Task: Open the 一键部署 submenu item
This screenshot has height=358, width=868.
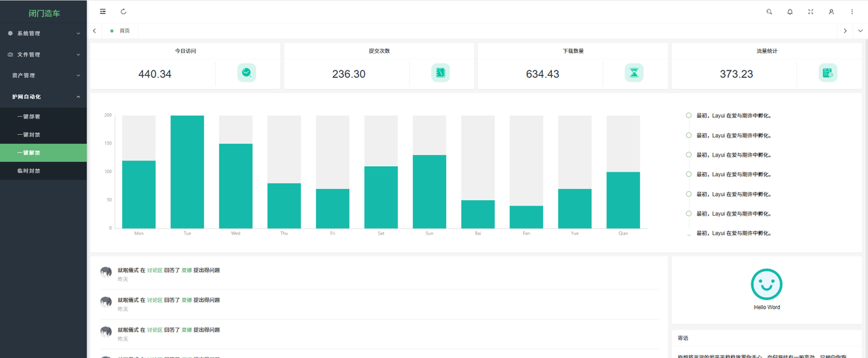Action: (43, 117)
